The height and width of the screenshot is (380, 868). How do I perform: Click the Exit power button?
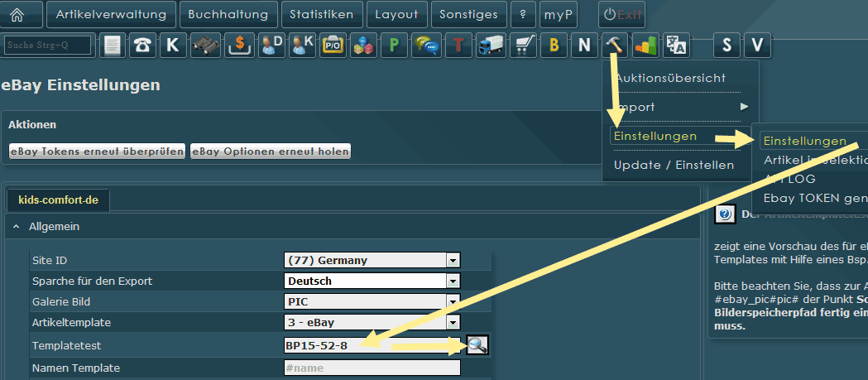621,14
